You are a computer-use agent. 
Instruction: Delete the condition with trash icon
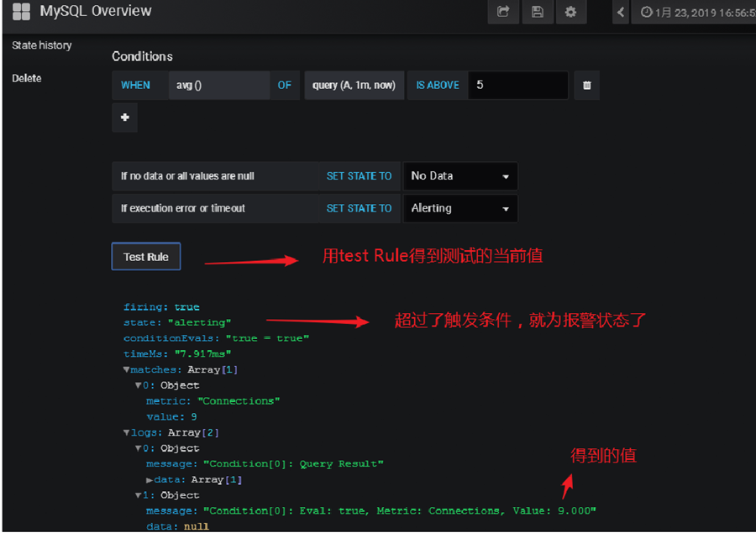pos(587,86)
